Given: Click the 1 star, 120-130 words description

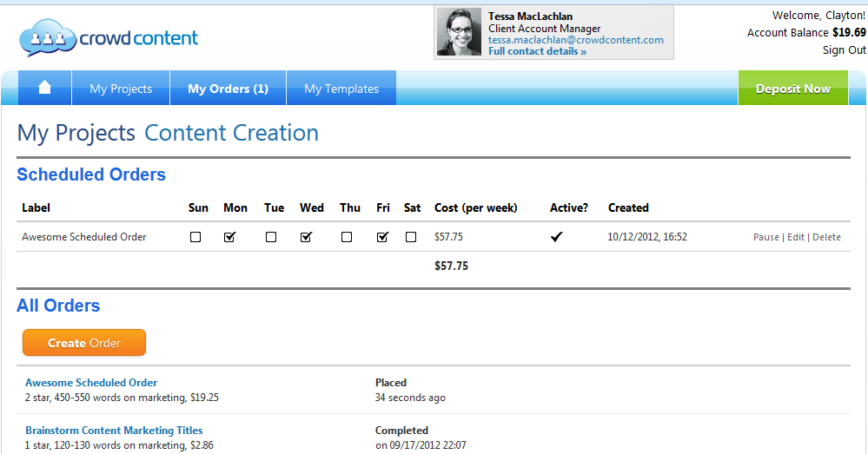Looking at the screenshot, I should (x=119, y=445).
